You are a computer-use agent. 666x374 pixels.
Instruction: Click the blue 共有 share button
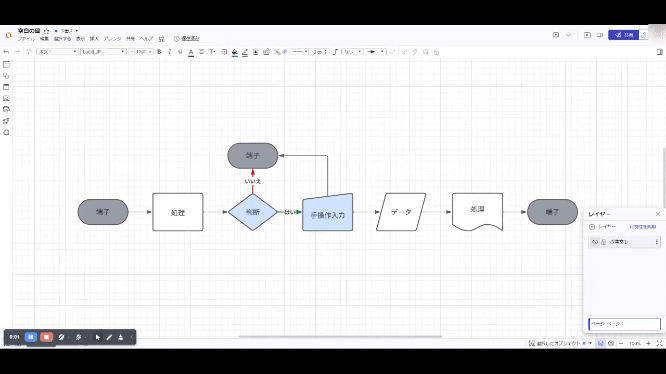point(624,35)
